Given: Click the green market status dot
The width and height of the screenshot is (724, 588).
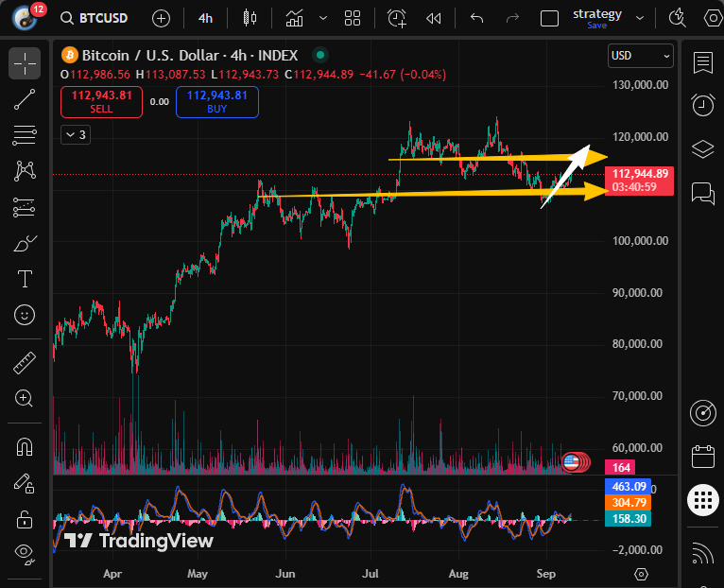Looking at the screenshot, I should pyautogui.click(x=320, y=56).
